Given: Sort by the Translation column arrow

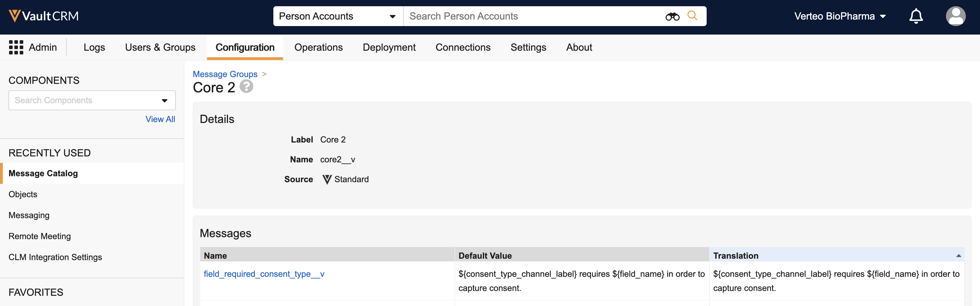Looking at the screenshot, I should 958,256.
